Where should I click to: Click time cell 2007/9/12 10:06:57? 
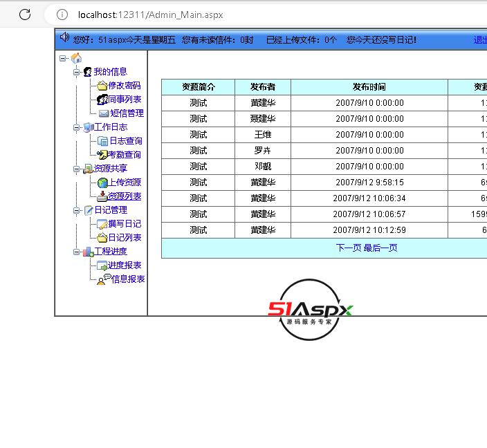click(369, 214)
